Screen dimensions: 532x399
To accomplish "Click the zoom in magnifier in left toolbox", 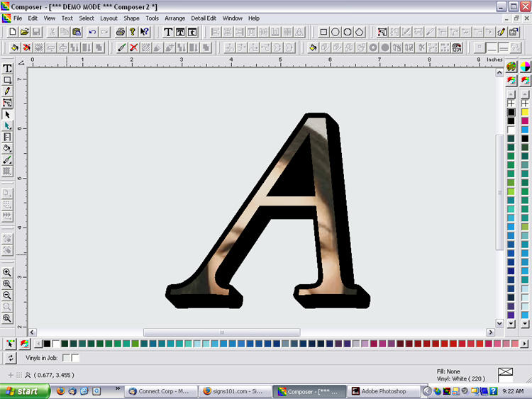I will 7,272.
